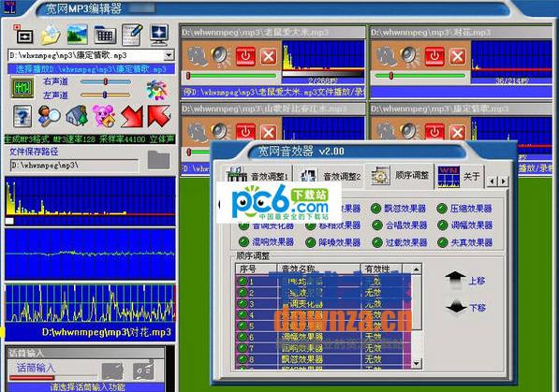Toggle the 压缩效果器 green indicator
The width and height of the screenshot is (559, 392).
point(442,209)
